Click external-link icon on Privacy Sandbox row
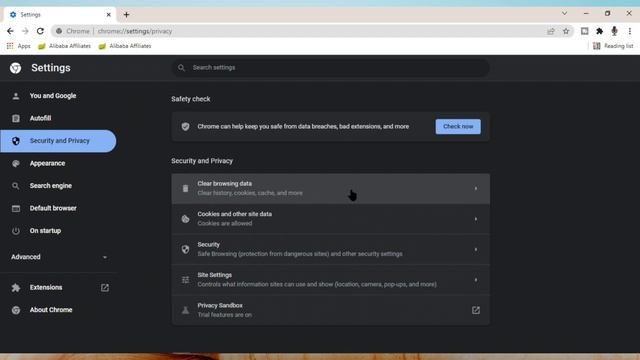Viewport: 640px width, 360px height. click(476, 310)
